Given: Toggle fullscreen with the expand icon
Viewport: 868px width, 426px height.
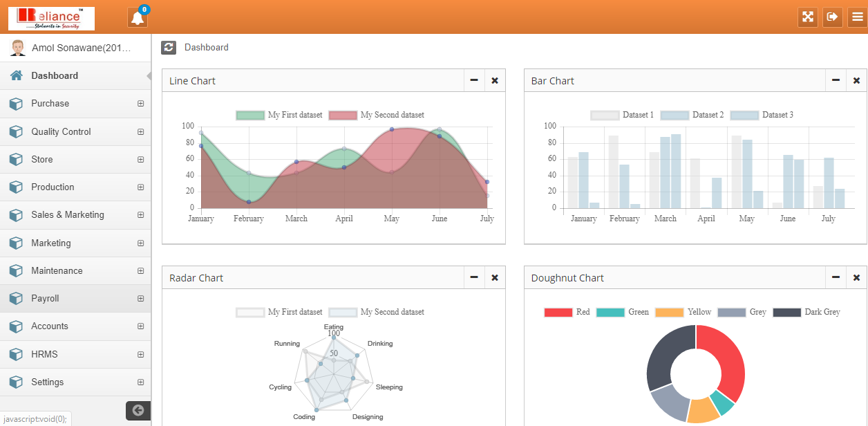Looking at the screenshot, I should [807, 17].
